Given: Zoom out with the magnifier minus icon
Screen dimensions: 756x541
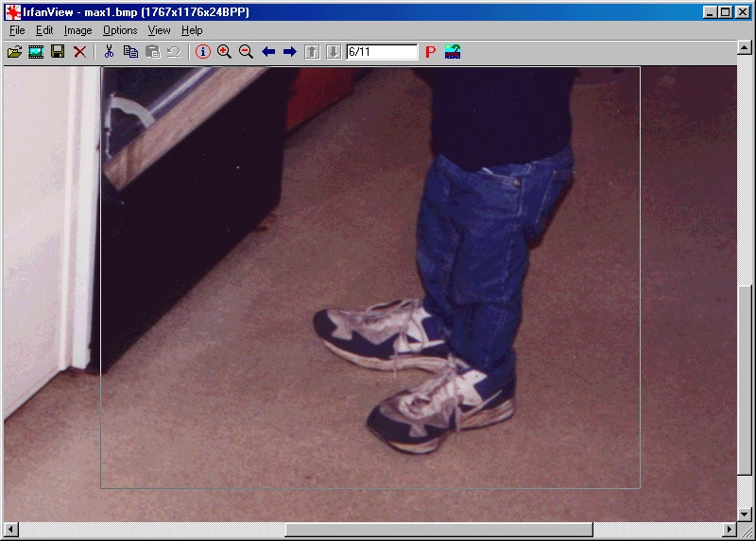Looking at the screenshot, I should (x=246, y=52).
